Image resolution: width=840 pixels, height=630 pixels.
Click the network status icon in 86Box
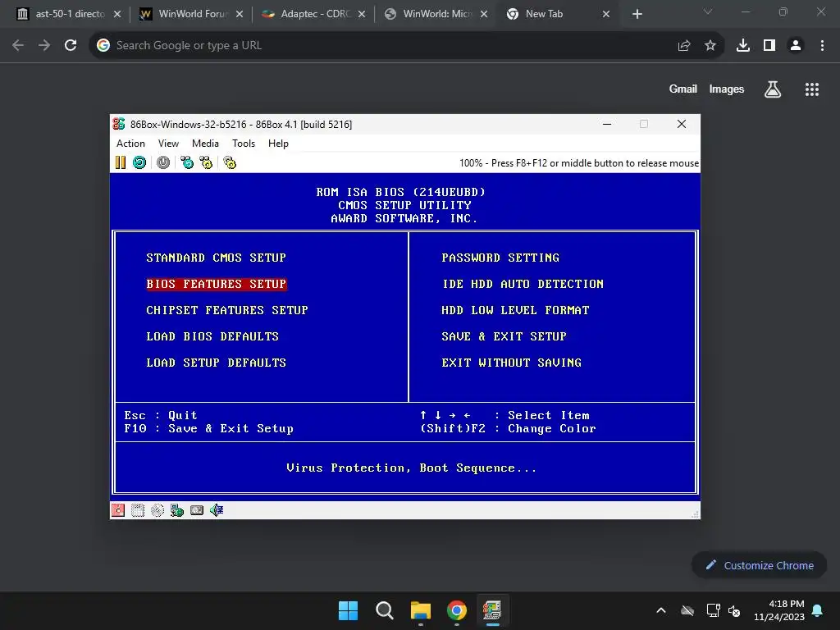(x=177, y=510)
